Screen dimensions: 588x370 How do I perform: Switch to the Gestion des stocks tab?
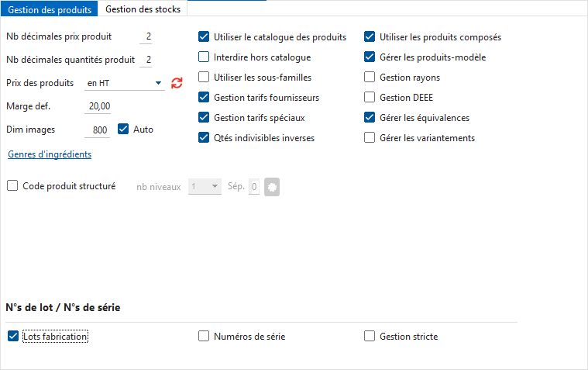(x=143, y=9)
